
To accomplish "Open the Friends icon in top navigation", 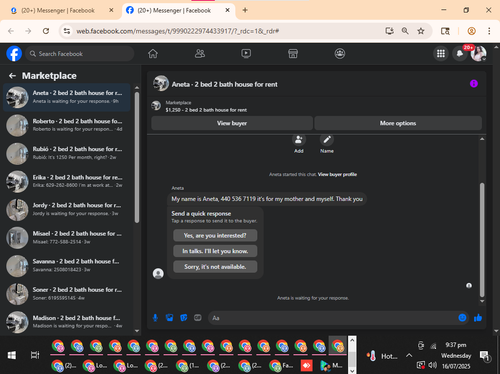I will (x=200, y=54).
